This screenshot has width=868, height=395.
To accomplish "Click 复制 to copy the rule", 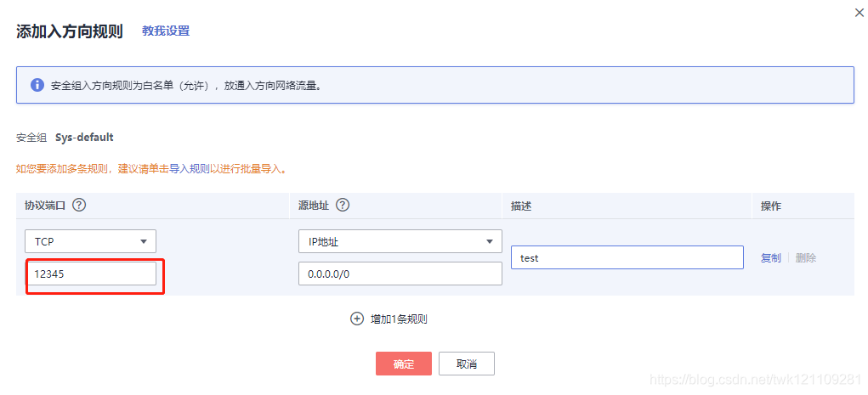I will pos(770,257).
